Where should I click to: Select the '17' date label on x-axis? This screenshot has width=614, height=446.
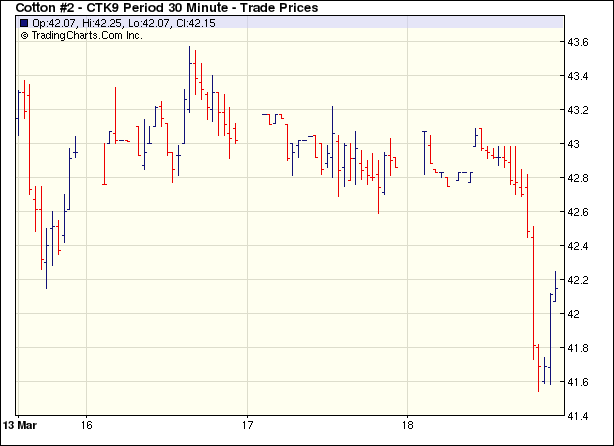click(x=248, y=423)
